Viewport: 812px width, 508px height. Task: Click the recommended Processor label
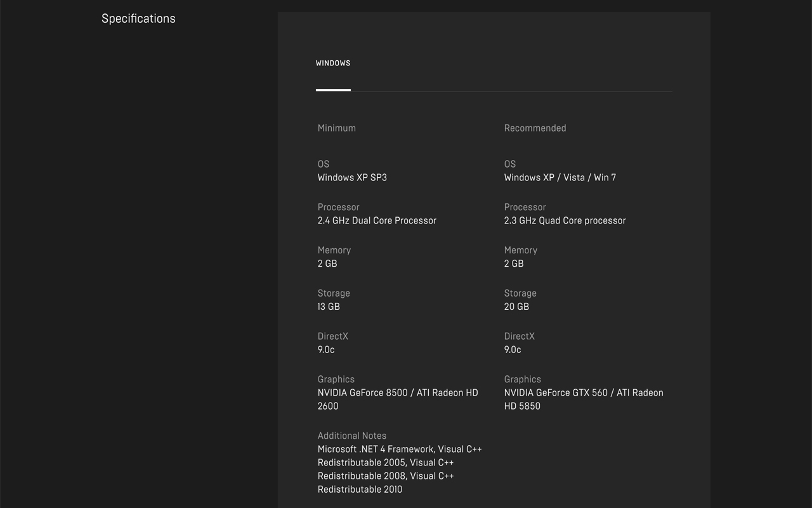coord(525,208)
